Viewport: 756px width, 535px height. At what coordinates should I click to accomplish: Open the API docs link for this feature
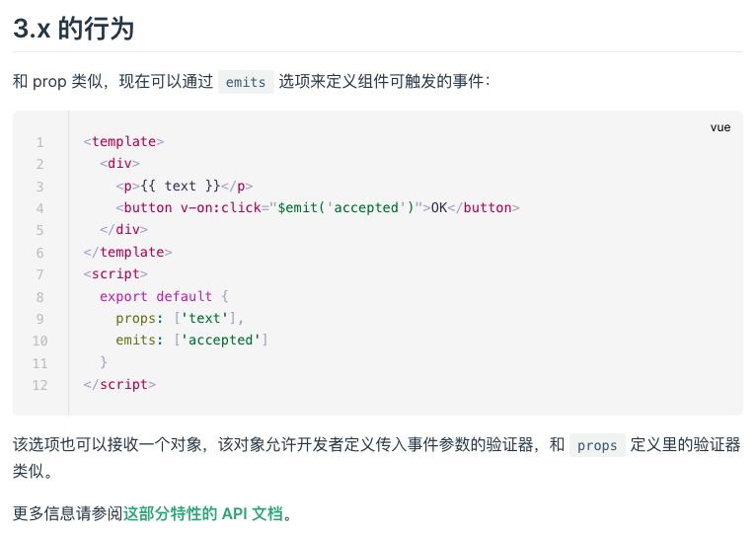(203, 513)
